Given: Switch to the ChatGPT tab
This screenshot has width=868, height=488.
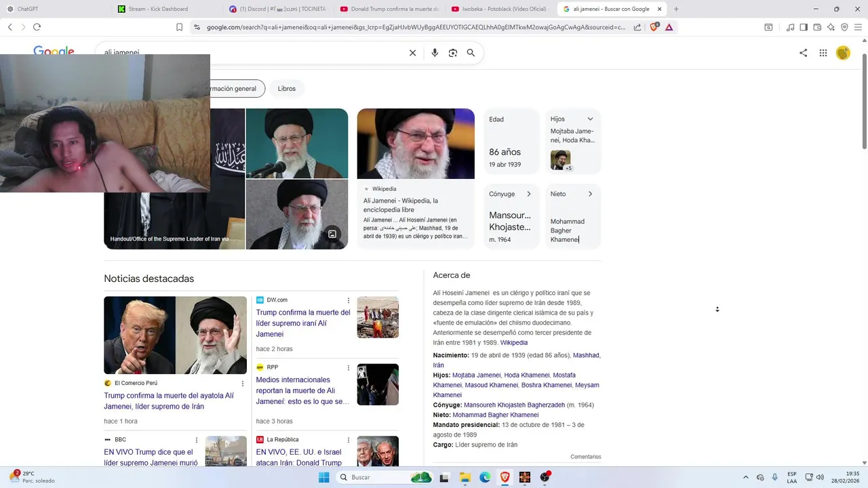Looking at the screenshot, I should tap(53, 9).
